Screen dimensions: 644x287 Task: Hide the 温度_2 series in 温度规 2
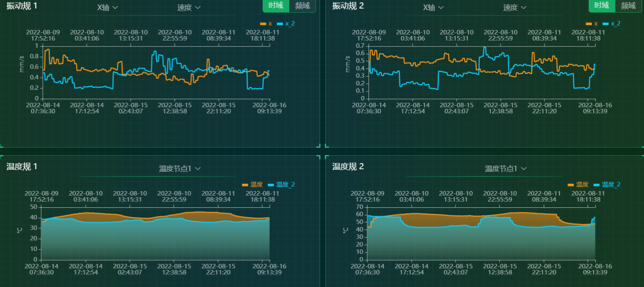point(607,185)
